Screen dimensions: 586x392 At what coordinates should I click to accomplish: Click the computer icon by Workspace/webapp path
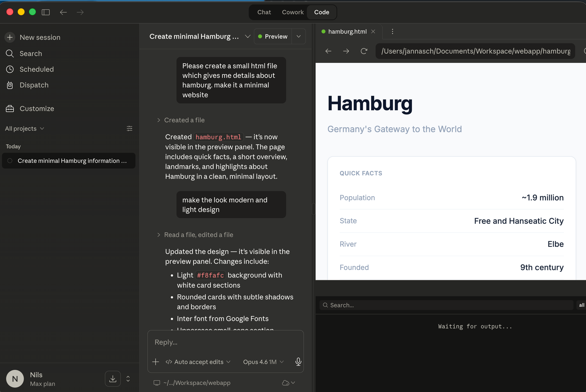pyautogui.click(x=157, y=383)
